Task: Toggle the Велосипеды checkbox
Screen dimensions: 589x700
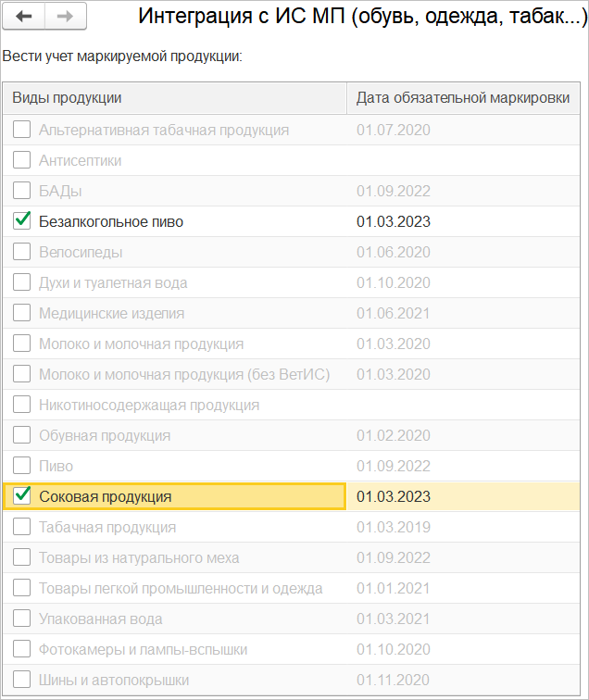Action: [22, 252]
